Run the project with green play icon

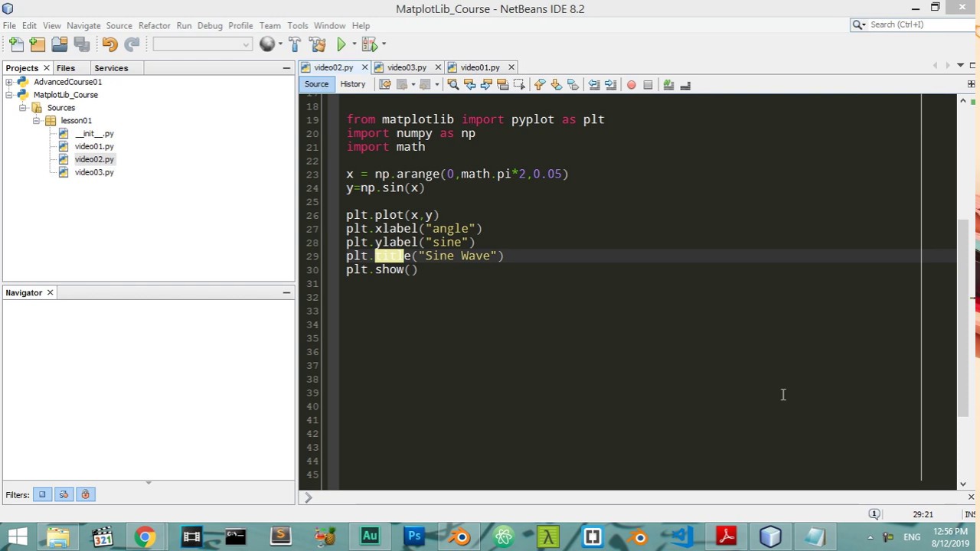click(341, 44)
